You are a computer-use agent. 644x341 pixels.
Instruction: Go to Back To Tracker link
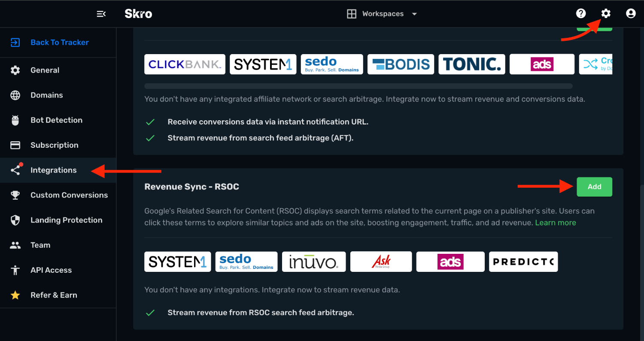point(60,43)
